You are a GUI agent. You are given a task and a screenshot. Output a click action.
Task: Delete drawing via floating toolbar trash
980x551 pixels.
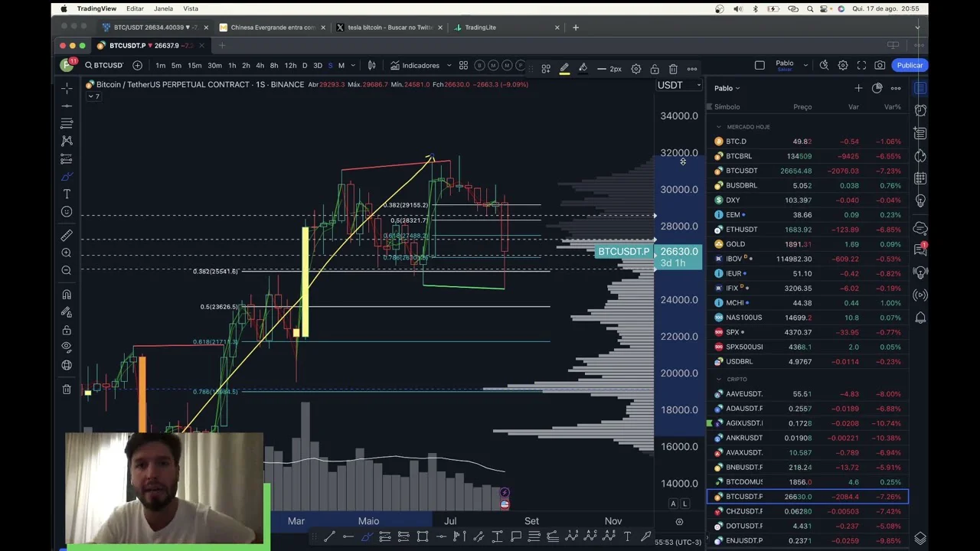673,69
